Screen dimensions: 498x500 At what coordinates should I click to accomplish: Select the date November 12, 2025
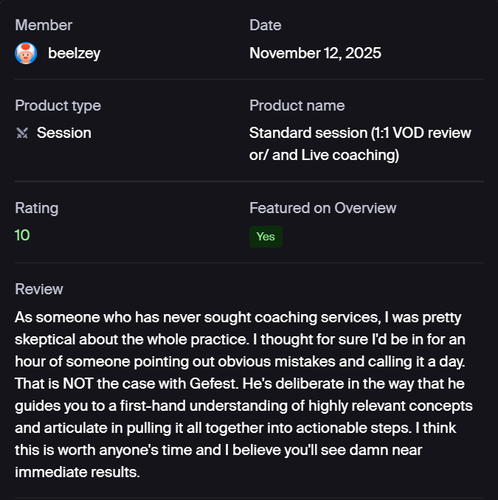tap(315, 53)
